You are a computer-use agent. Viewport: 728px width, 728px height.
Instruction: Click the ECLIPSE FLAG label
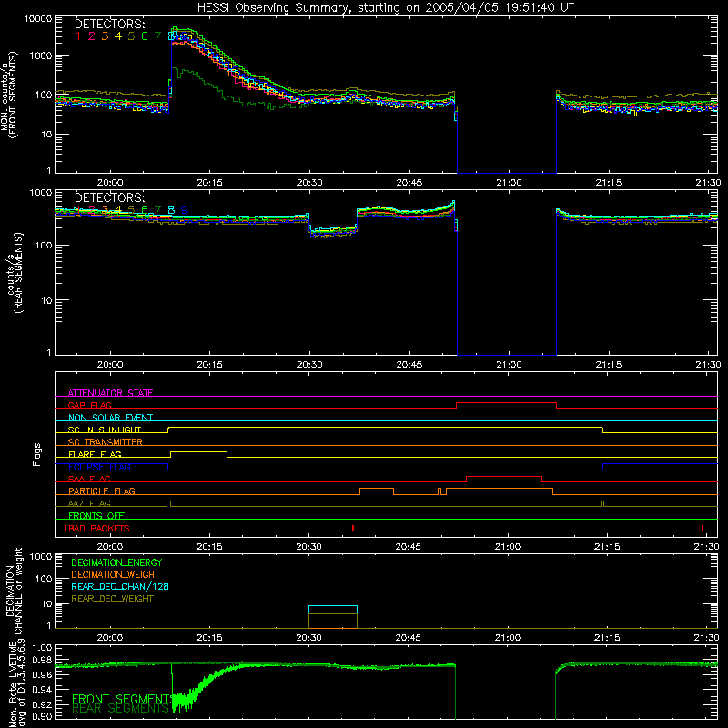[x=99, y=467]
